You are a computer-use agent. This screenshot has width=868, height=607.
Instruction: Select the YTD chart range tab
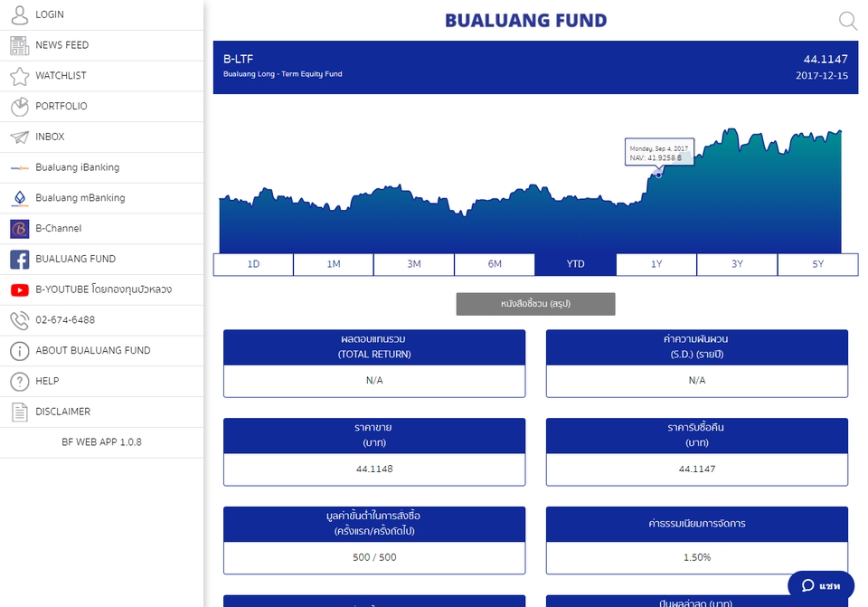tap(575, 264)
